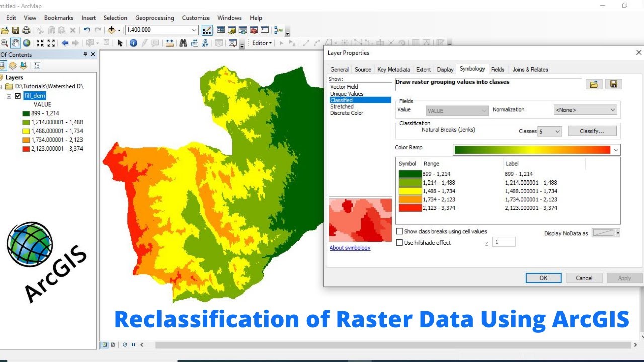Click the red 2,123 - 3,374 symbol in dialog

pos(410,207)
